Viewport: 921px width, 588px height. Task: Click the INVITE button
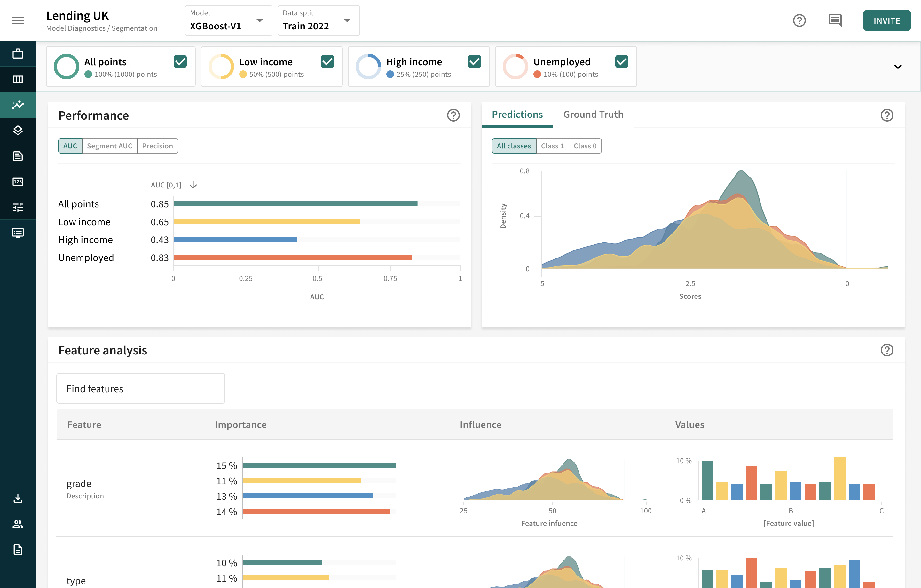point(886,20)
